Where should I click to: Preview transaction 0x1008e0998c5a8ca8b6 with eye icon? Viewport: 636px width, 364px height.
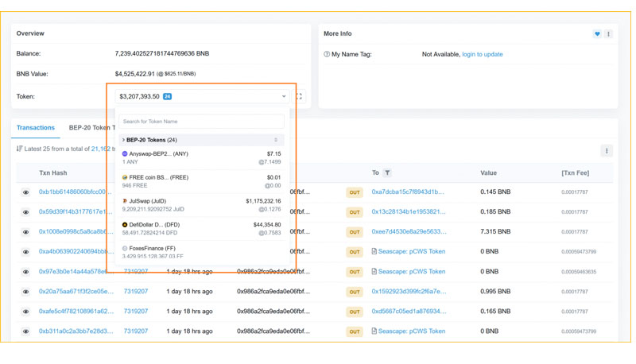[x=25, y=232]
